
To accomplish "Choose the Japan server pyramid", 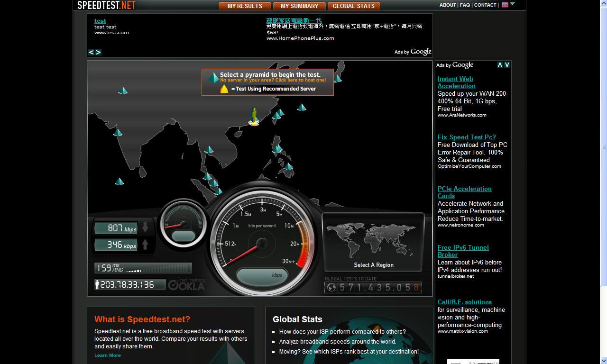I will pyautogui.click(x=338, y=78).
